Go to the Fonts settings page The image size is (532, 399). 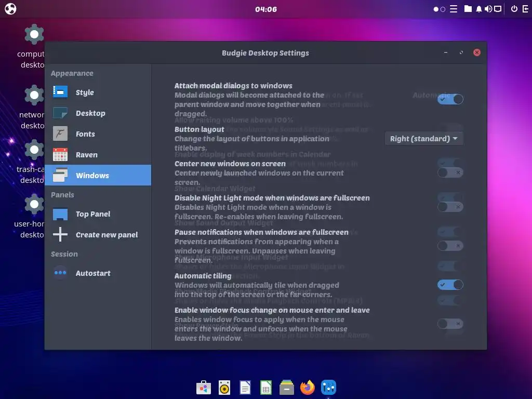(x=98, y=134)
